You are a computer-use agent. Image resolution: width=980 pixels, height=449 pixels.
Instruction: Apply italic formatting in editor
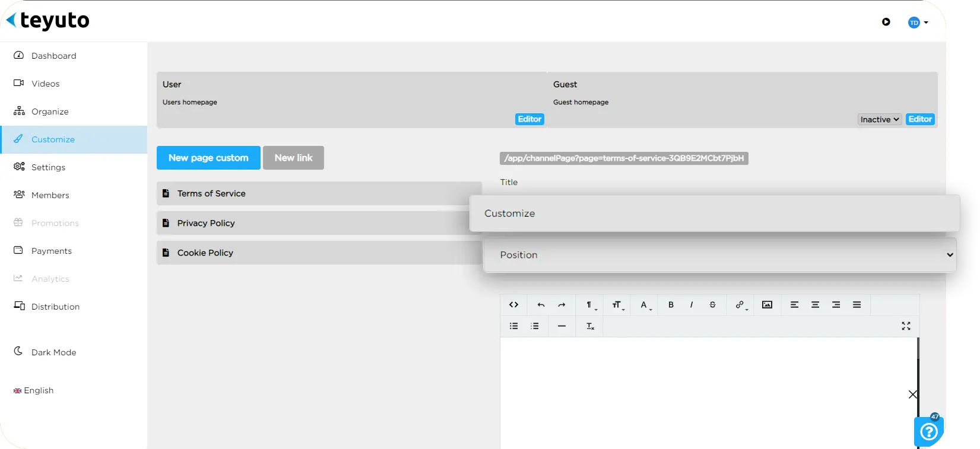[692, 305]
